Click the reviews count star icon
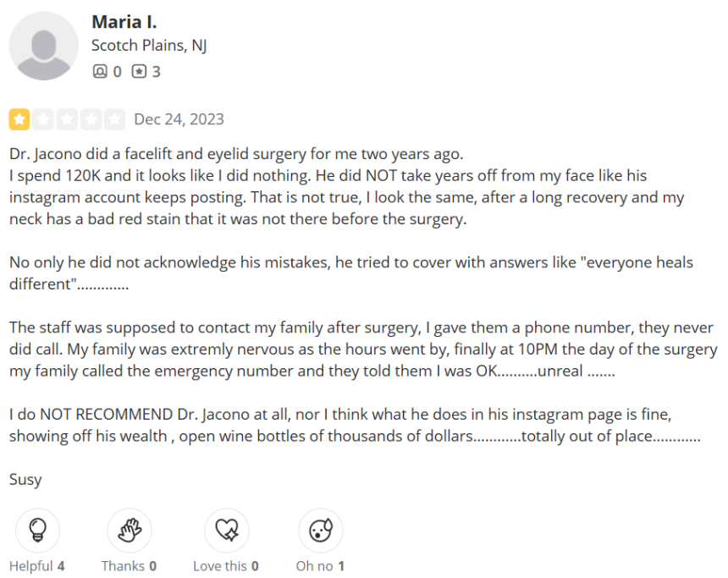Screen dimensions: 728x578 [x=139, y=71]
